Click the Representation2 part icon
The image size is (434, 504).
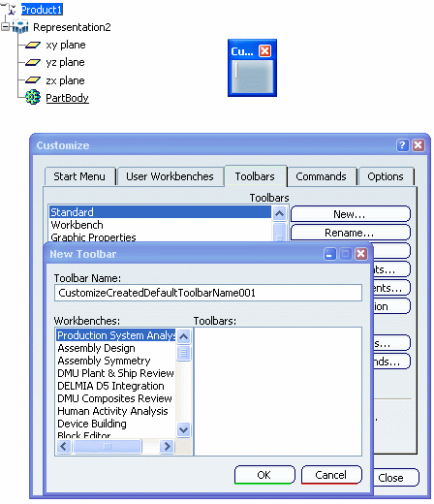(x=20, y=27)
